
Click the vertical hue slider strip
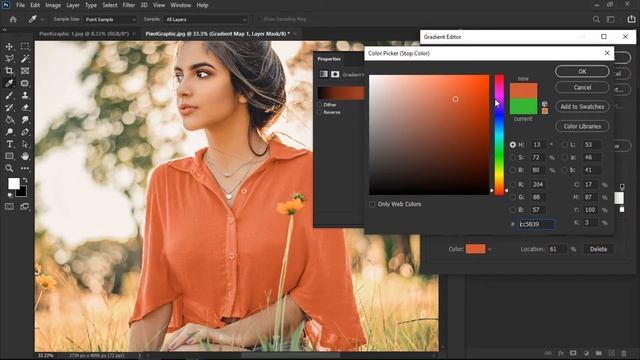coord(499,135)
